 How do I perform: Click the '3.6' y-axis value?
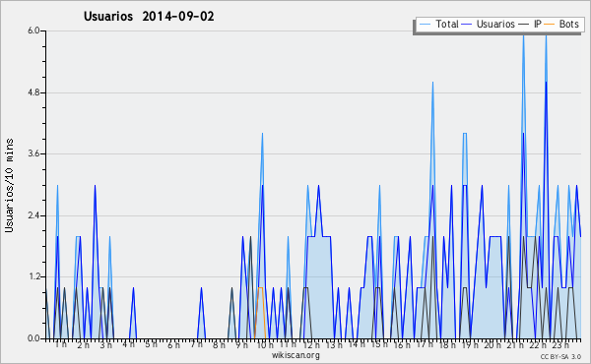tap(33, 153)
